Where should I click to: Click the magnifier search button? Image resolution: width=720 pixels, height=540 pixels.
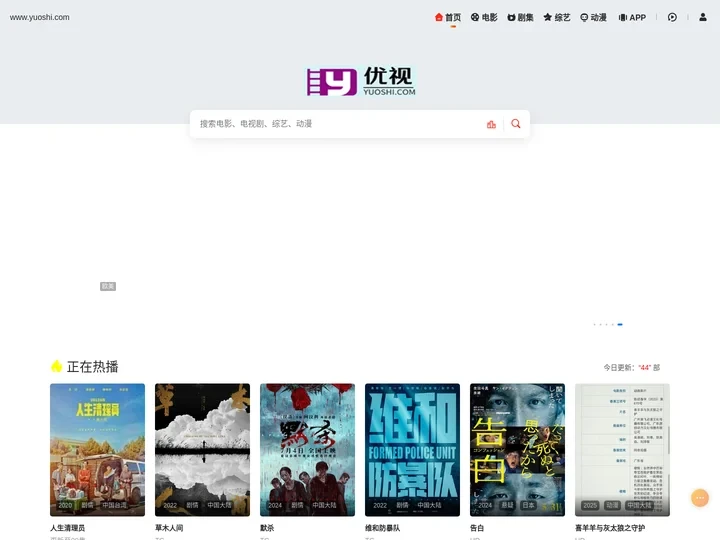coord(516,124)
